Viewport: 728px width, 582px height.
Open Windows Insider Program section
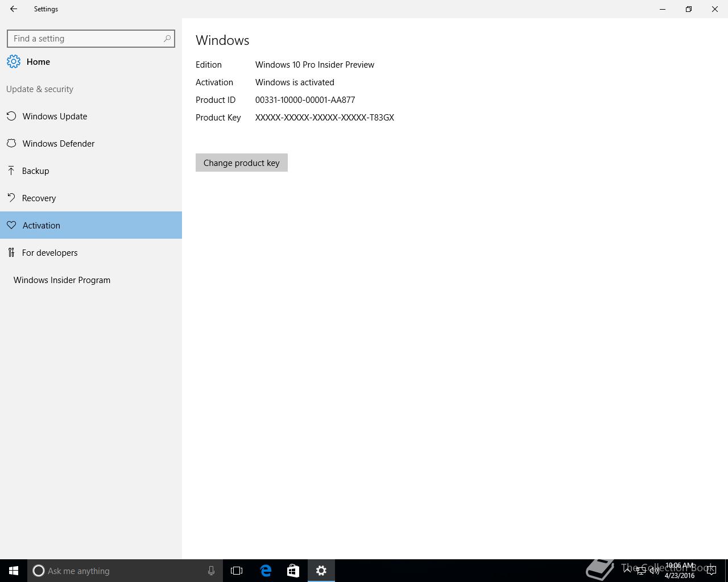91,280
